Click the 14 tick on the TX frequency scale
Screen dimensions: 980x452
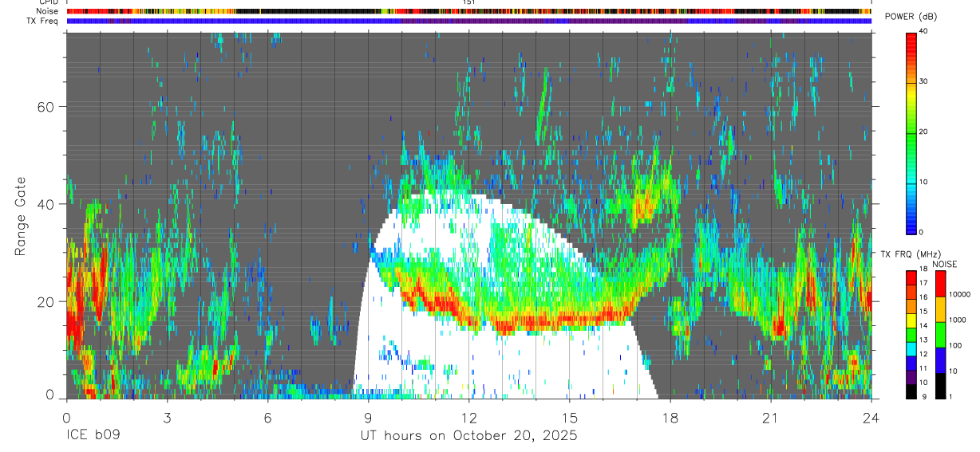pos(923,326)
